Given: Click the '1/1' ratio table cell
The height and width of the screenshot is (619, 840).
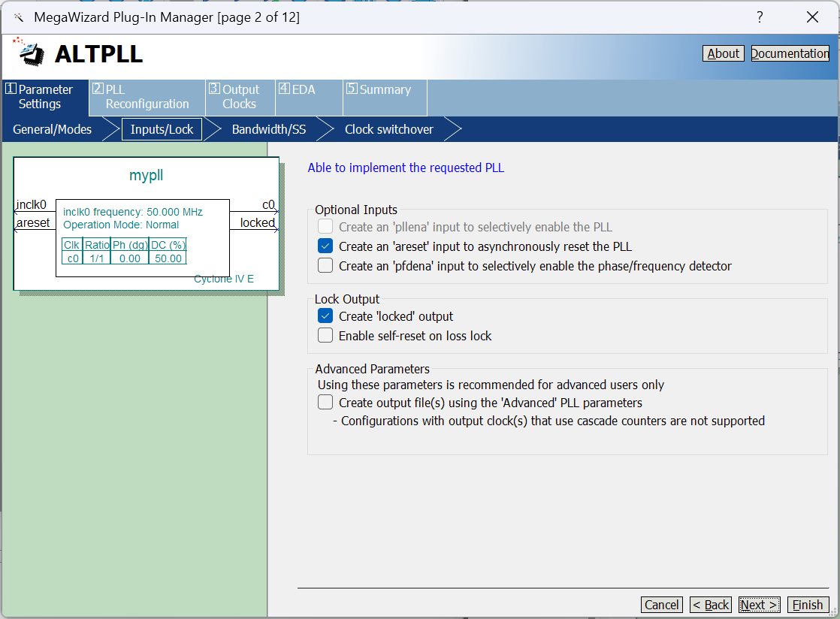Looking at the screenshot, I should [97, 258].
